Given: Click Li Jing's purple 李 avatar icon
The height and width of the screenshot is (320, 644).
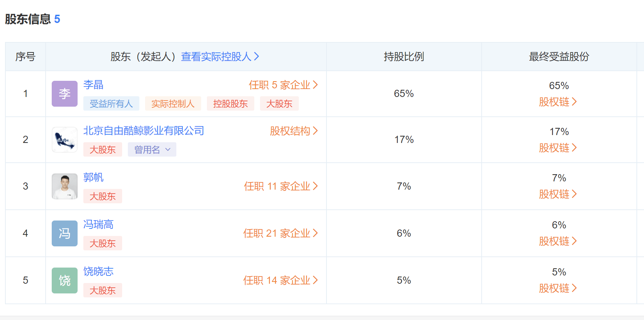Looking at the screenshot, I should click(65, 94).
